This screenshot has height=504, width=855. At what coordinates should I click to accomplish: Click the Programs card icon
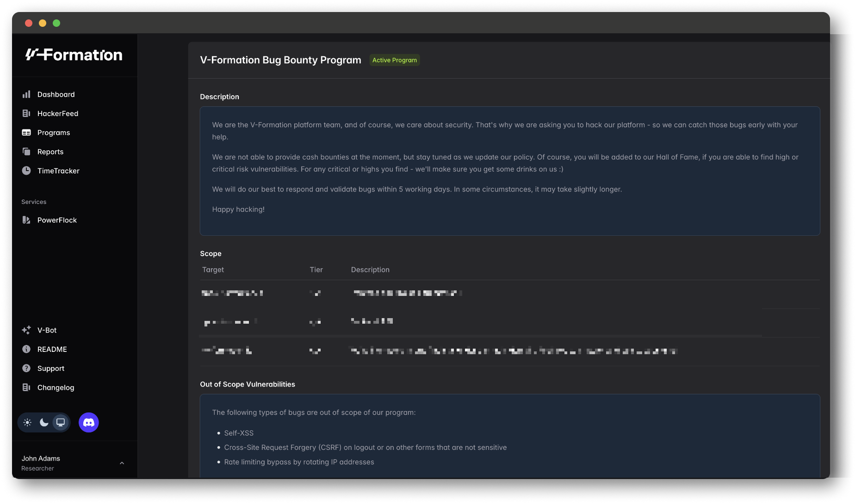(26, 133)
